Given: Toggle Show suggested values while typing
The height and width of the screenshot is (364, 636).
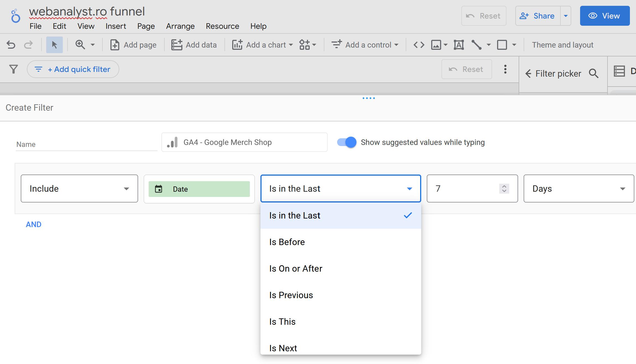Looking at the screenshot, I should click(347, 142).
